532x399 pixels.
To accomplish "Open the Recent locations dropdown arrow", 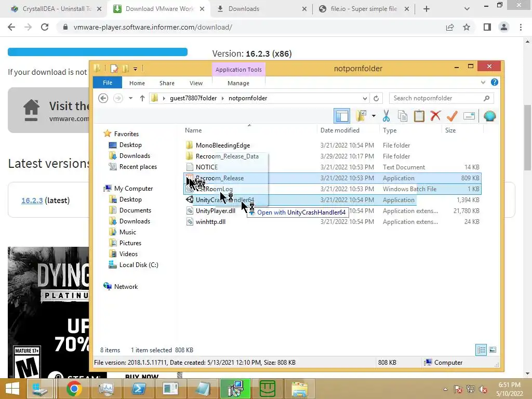I will pyautogui.click(x=130, y=98).
